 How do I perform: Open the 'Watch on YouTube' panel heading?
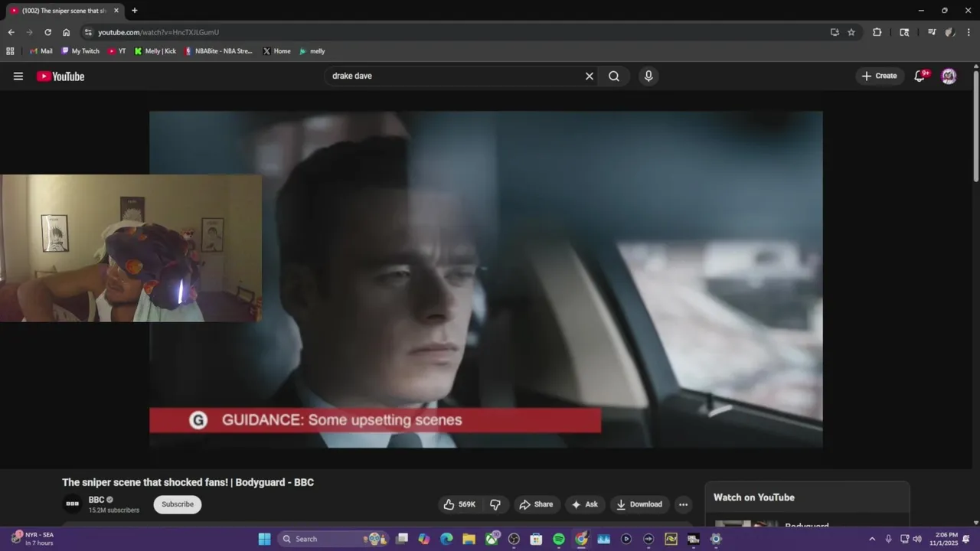[754, 497]
